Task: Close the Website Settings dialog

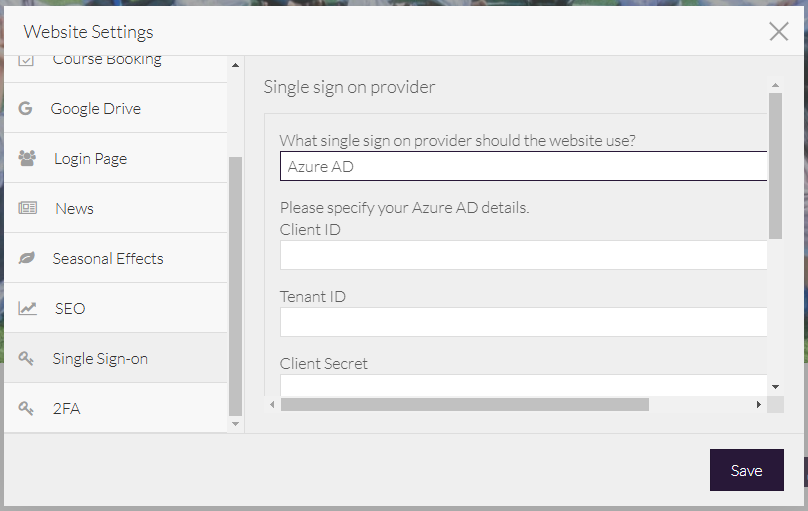Action: [779, 31]
